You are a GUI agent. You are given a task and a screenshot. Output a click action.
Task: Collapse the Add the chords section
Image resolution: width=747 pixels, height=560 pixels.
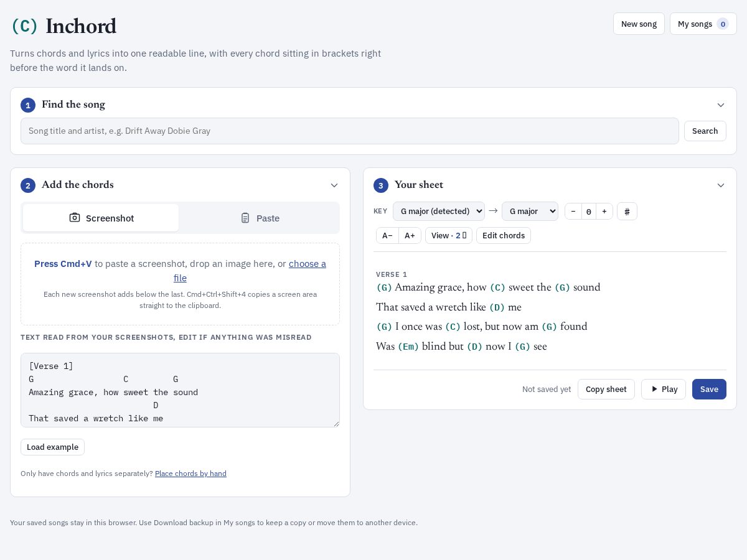pos(334,185)
